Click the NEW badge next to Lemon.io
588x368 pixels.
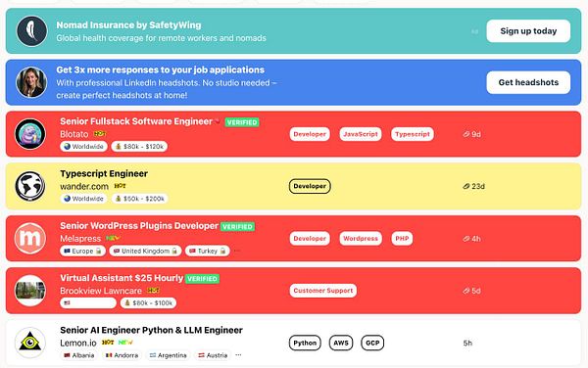point(125,343)
